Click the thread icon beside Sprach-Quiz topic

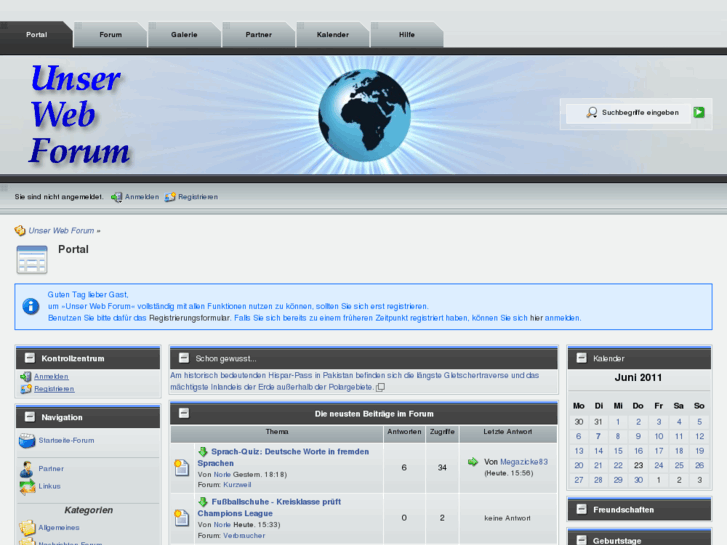[181, 468]
